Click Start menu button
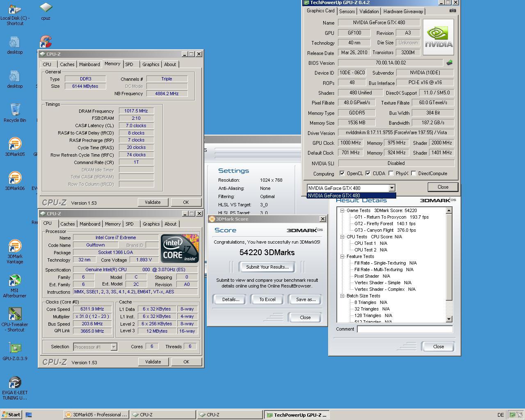 pyautogui.click(x=11, y=415)
